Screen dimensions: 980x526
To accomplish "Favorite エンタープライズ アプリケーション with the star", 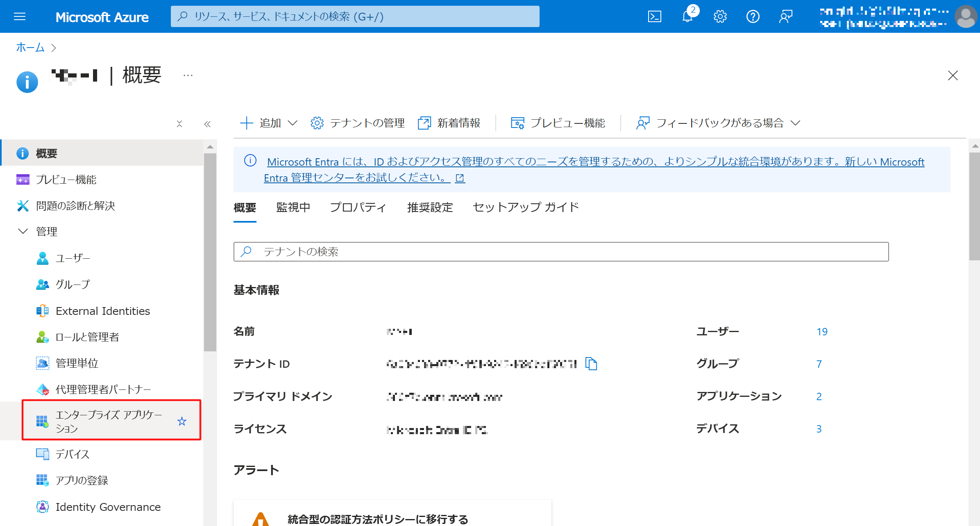I will pyautogui.click(x=182, y=421).
